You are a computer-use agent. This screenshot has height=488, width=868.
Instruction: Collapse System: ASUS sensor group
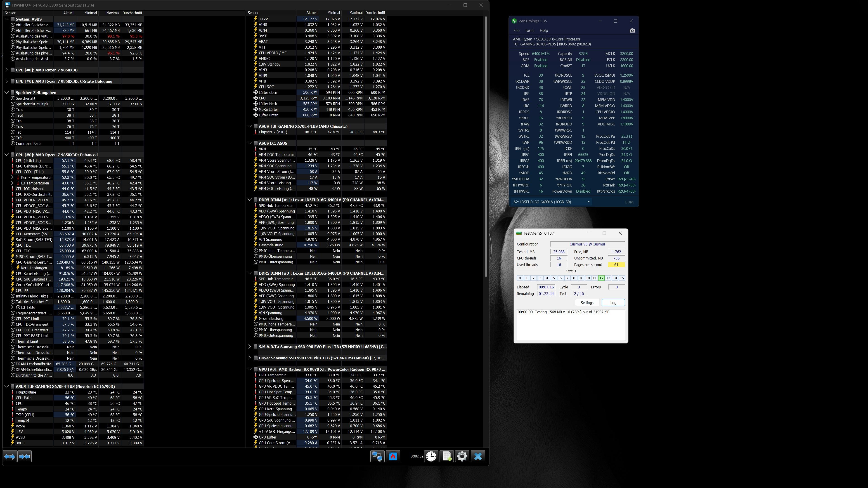pyautogui.click(x=6, y=19)
